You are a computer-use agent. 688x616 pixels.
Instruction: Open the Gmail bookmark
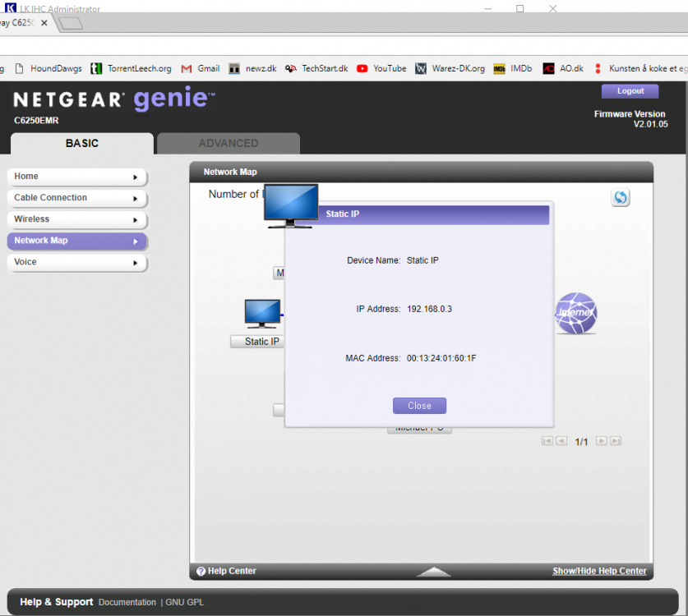point(200,69)
